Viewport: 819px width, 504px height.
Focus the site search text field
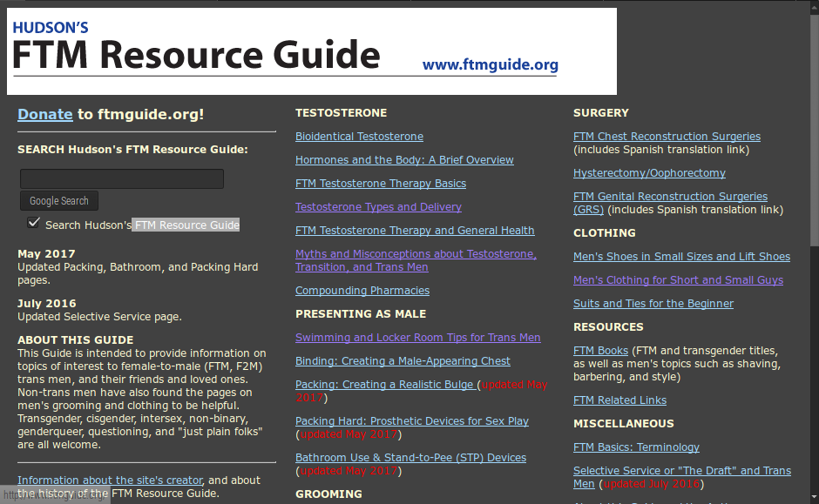click(x=122, y=178)
